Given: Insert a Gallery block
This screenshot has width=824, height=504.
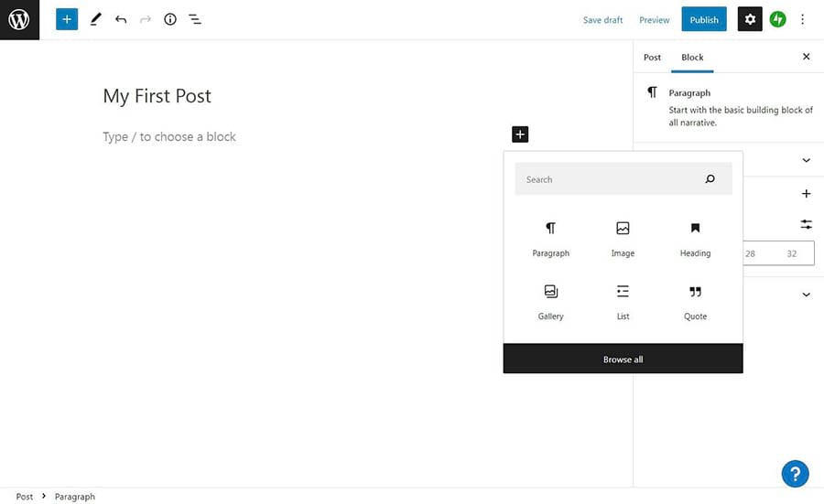Looking at the screenshot, I should pos(550,301).
